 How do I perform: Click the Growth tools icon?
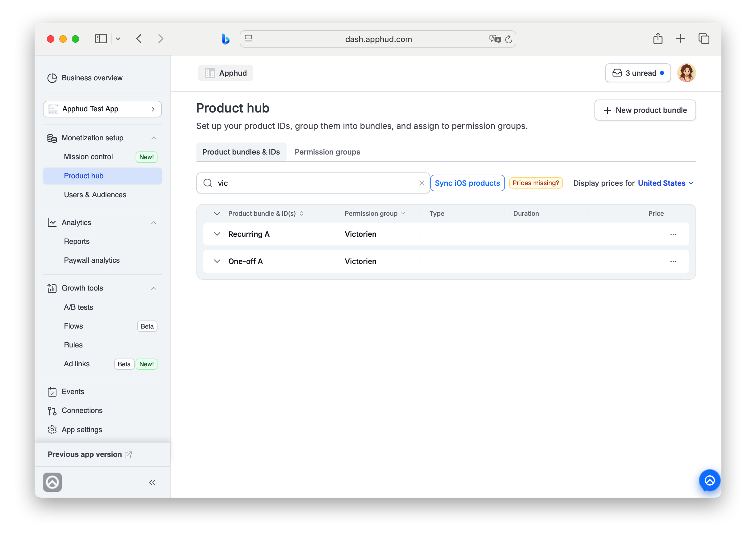coord(52,288)
